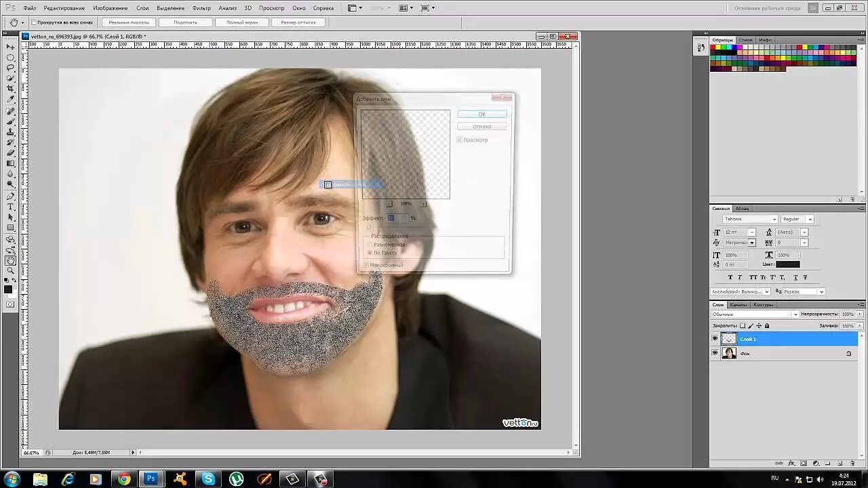Viewport: 868px width, 488px height.
Task: Select the Zoom magnifier tool
Action: click(x=10, y=271)
